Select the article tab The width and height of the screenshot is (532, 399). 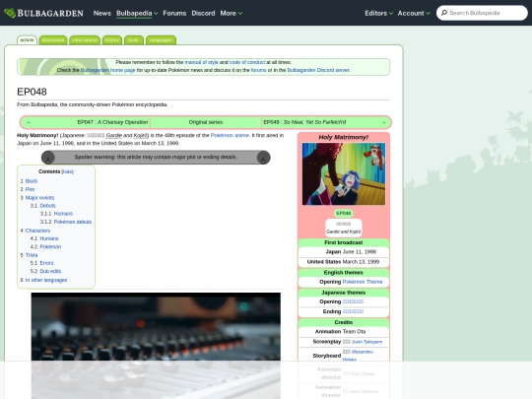27,40
